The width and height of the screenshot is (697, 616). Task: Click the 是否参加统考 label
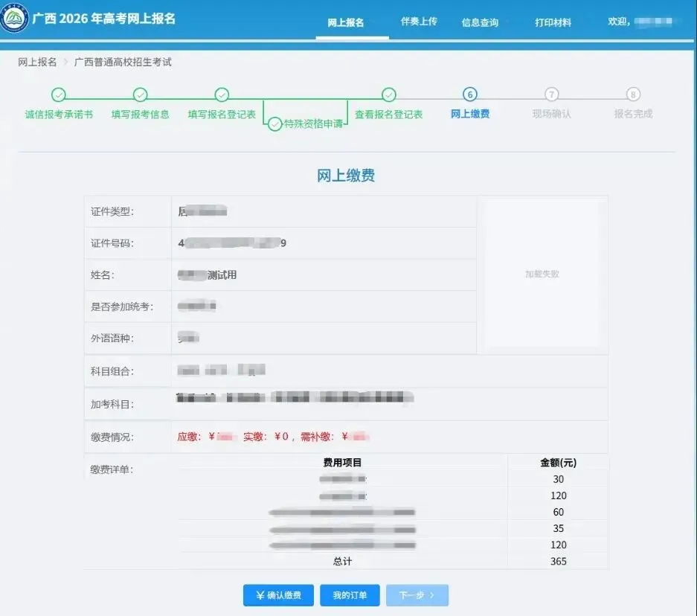point(122,307)
